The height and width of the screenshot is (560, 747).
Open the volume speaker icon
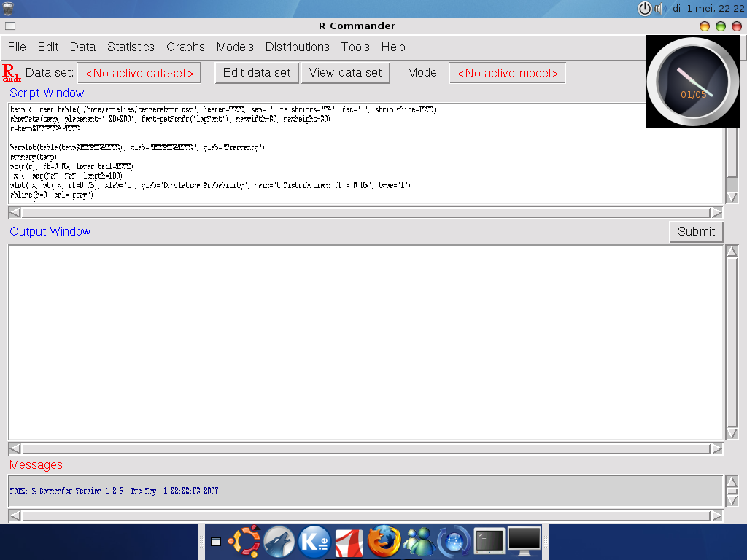(x=659, y=9)
